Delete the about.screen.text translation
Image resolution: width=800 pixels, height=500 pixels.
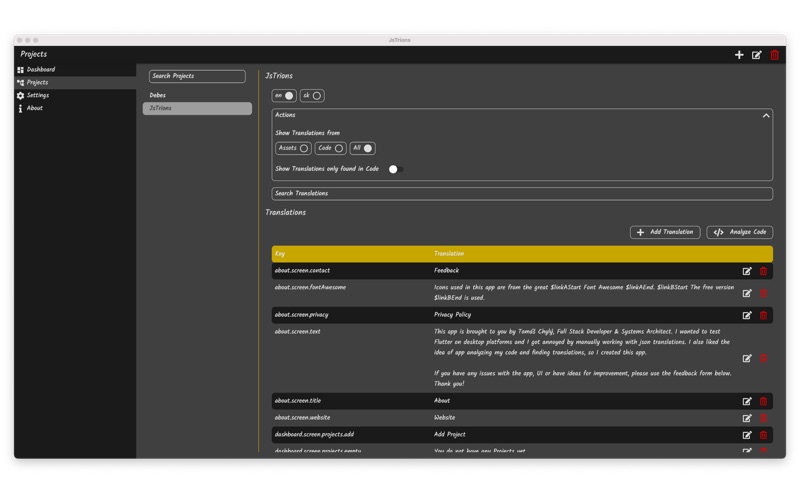coord(763,359)
